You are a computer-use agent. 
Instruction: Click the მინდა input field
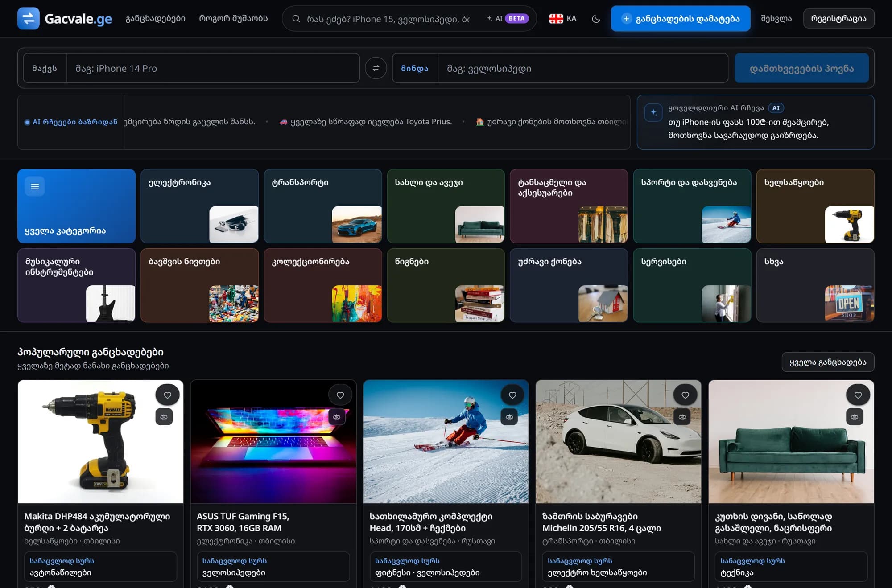[583, 68]
